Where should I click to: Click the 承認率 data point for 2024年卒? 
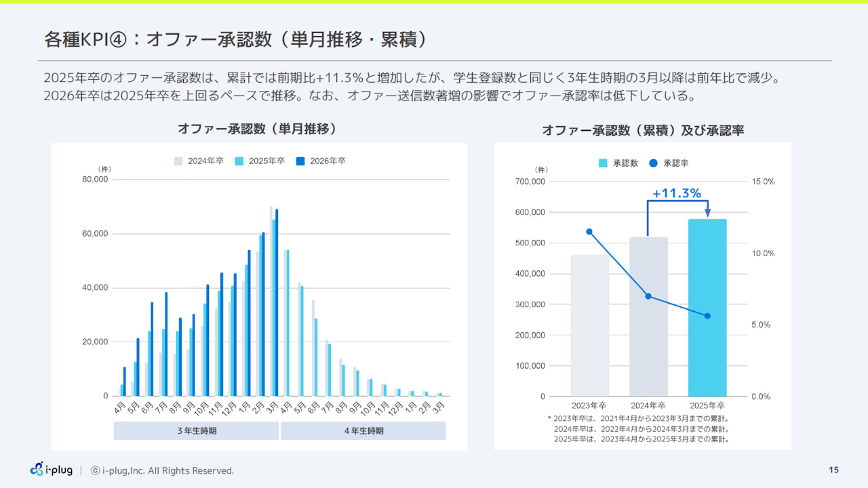click(x=648, y=296)
